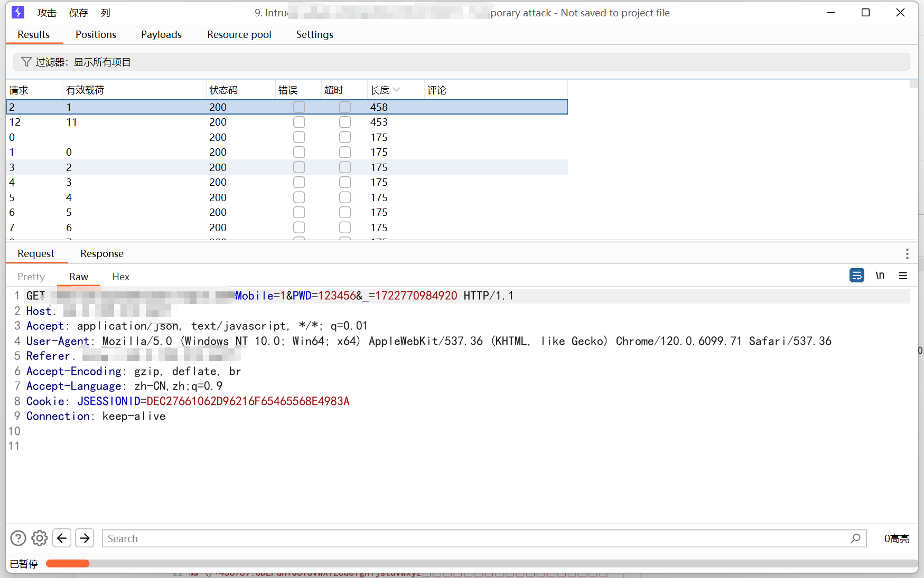Toggle the word wrap icon in editor
The image size is (924, 578).
pos(856,276)
